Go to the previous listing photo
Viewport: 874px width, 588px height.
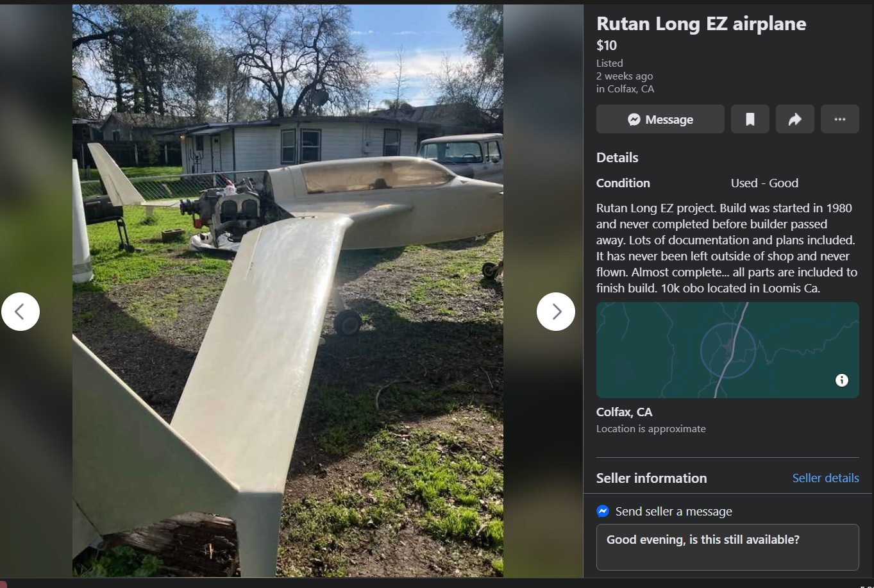pos(21,312)
